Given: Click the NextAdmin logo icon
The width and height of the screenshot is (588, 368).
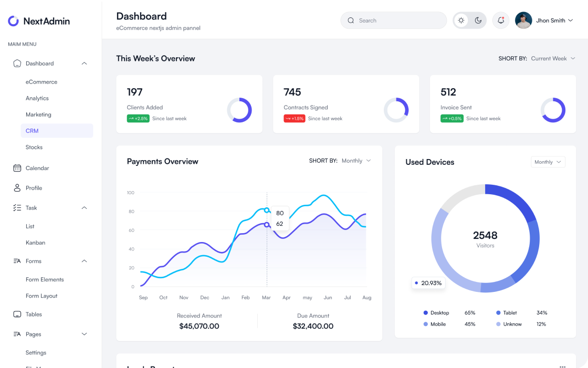Looking at the screenshot, I should [12, 21].
